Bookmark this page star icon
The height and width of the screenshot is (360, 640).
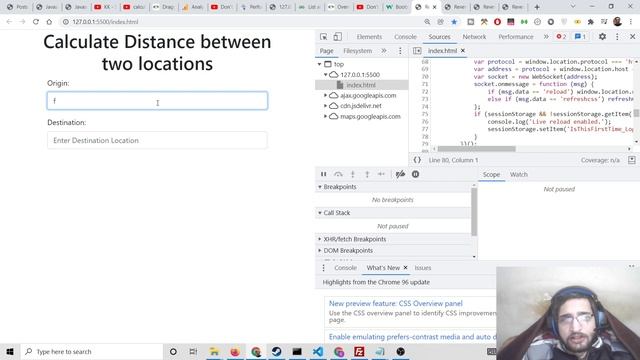[454, 22]
